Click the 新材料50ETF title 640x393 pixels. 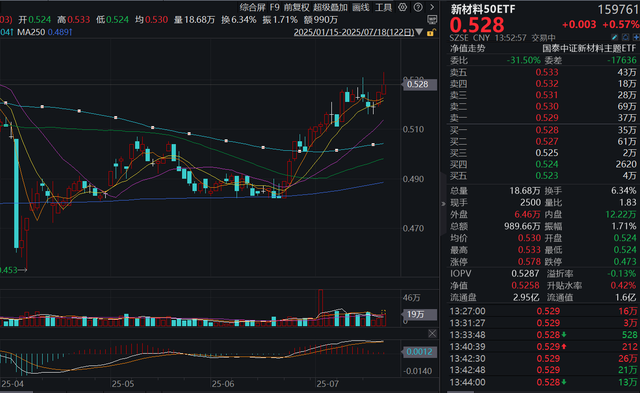[483, 9]
